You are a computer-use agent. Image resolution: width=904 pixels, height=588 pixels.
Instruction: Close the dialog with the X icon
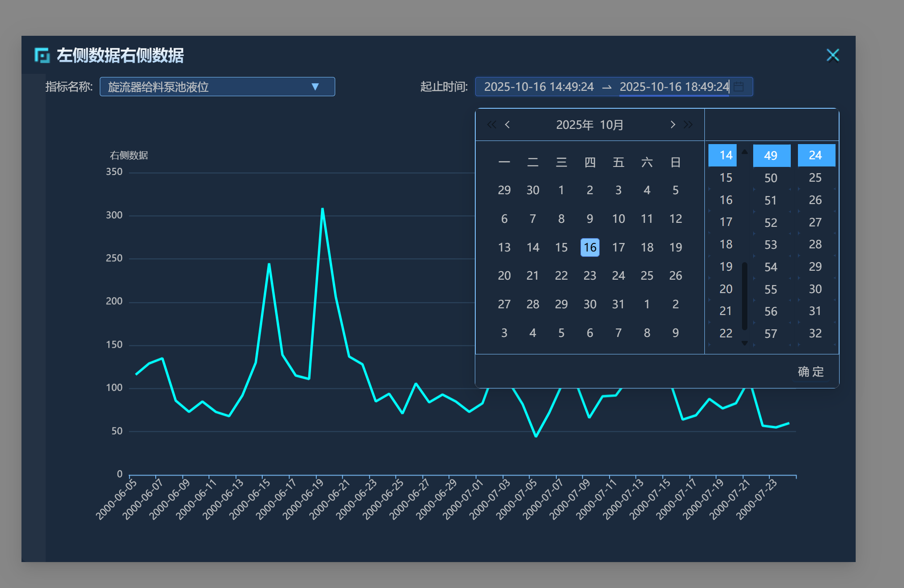click(832, 55)
